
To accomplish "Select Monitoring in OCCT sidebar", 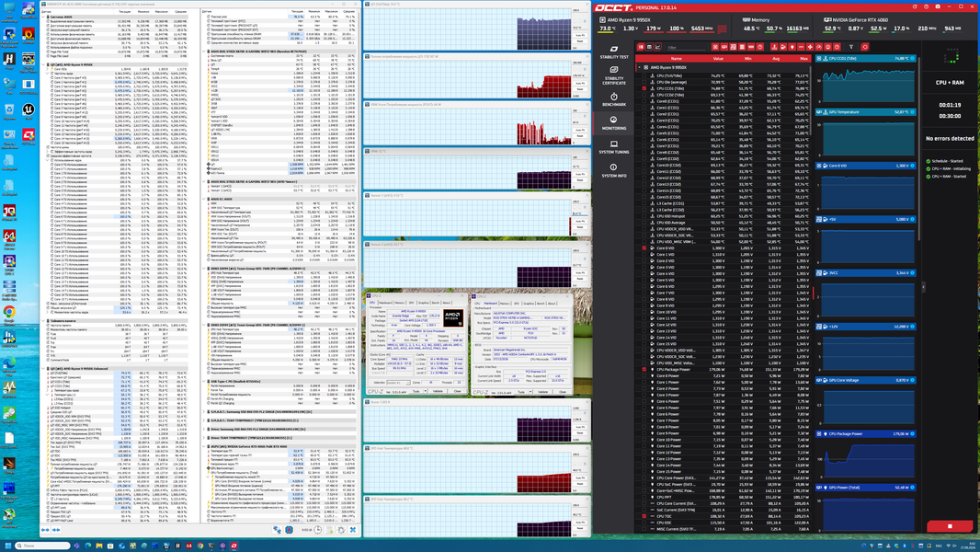I will 614,122.
